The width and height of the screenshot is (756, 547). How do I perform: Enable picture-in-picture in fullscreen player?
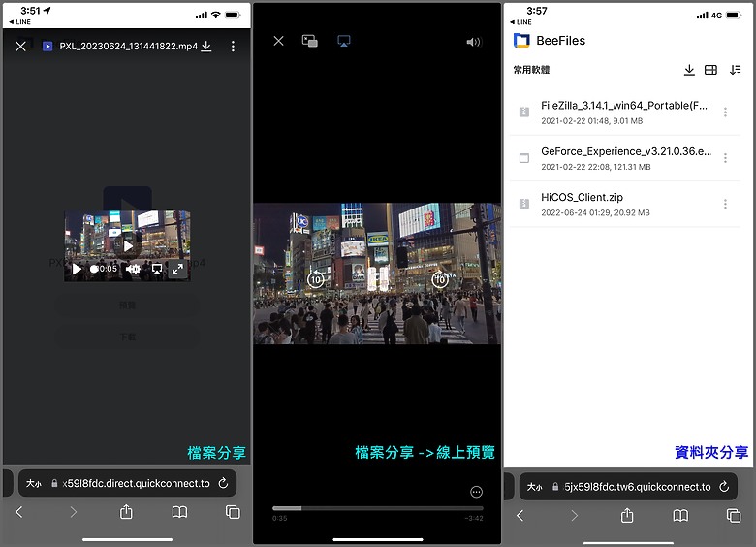click(310, 41)
